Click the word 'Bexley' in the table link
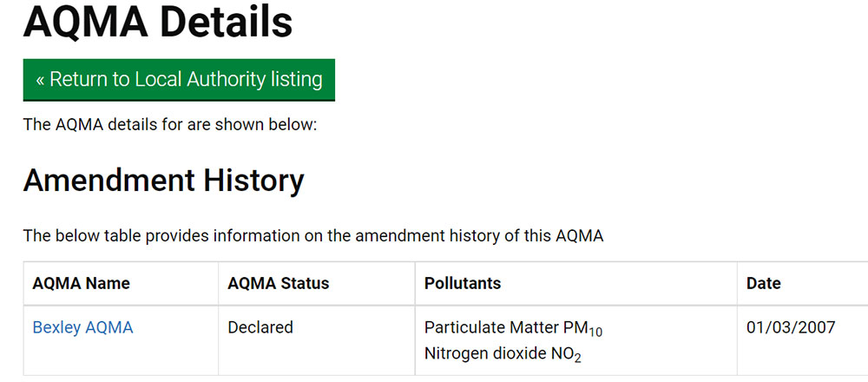The image size is (868, 382). [x=56, y=328]
